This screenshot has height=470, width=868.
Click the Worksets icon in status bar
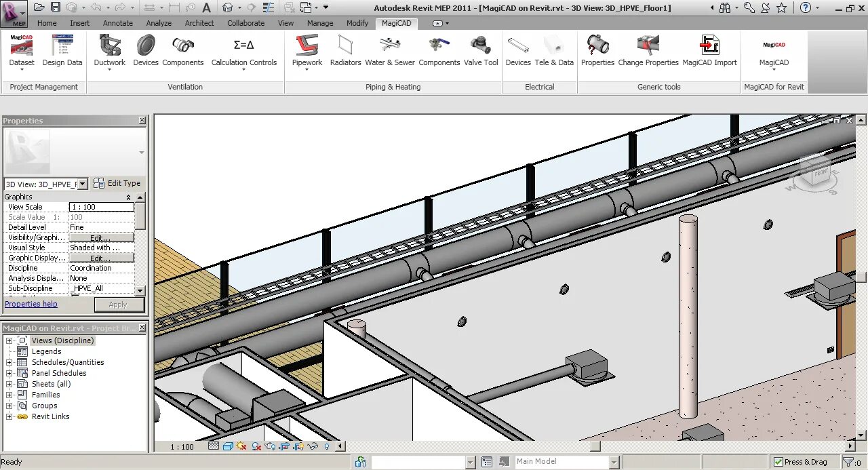point(361,462)
